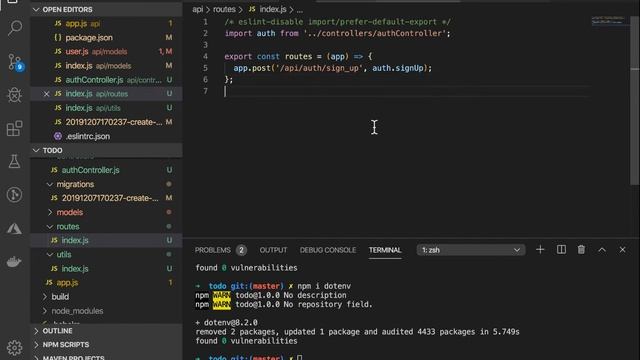Collapse the TODO explorer section
The height and width of the screenshot is (360, 640).
pos(106,151)
